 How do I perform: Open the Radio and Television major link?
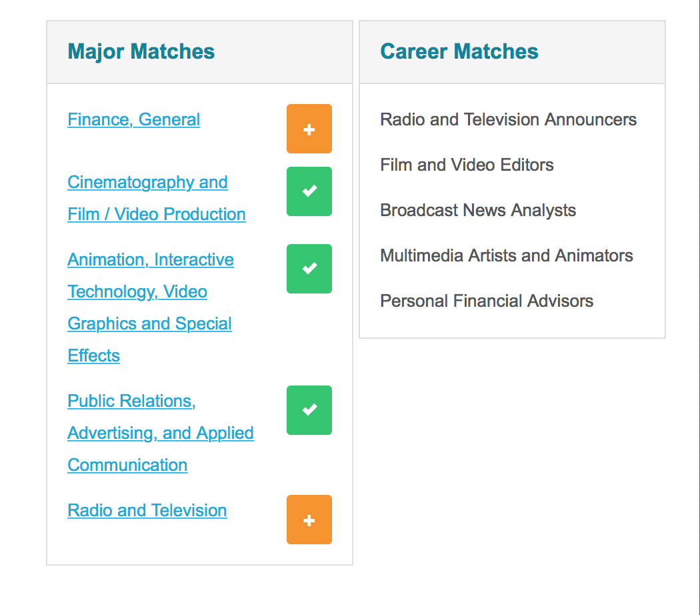point(147,510)
